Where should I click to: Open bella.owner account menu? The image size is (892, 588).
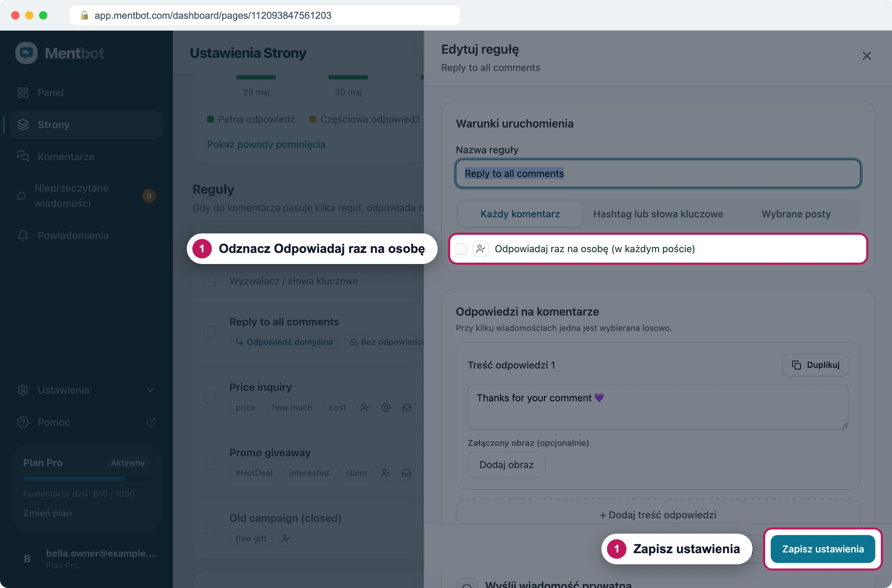pos(87,558)
